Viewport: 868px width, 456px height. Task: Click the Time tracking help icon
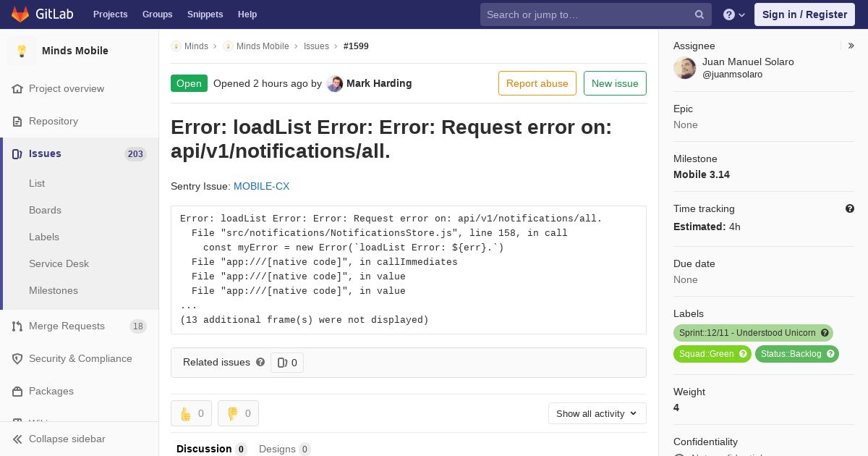click(x=850, y=208)
